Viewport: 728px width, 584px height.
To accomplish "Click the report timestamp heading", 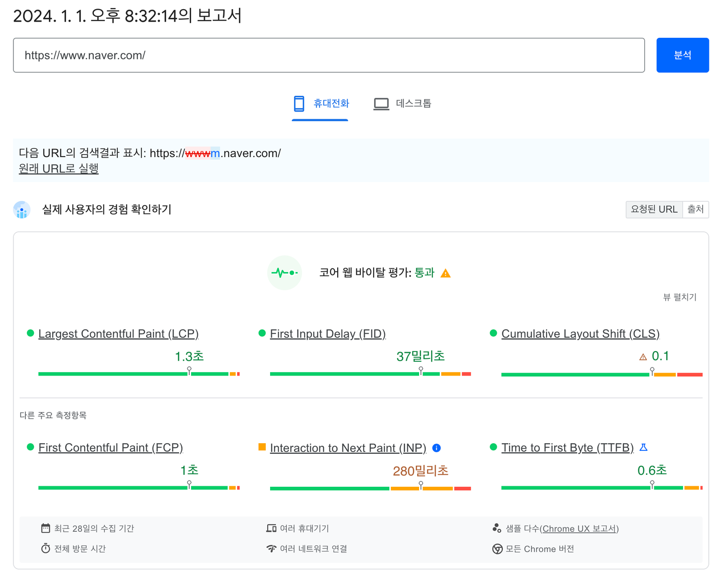I will click(x=127, y=16).
